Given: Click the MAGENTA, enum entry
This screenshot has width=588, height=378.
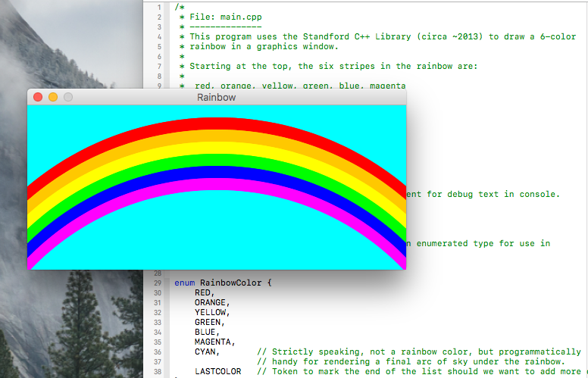Looking at the screenshot, I should tap(215, 342).
